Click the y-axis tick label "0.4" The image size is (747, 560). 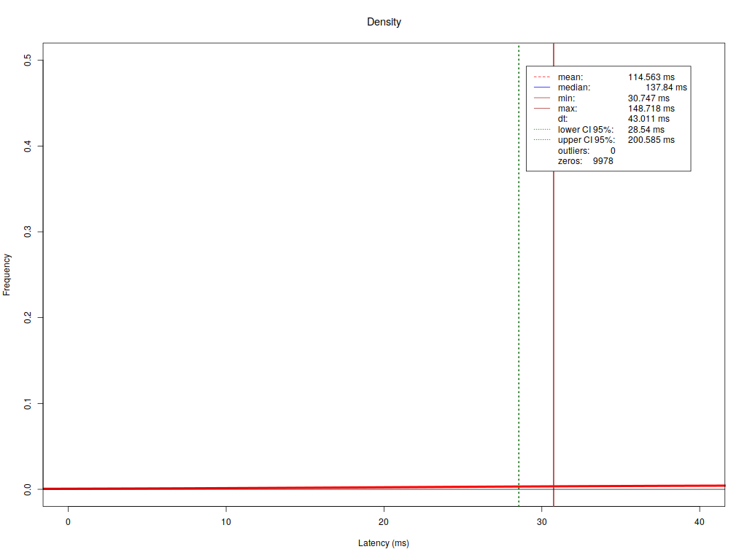28,146
